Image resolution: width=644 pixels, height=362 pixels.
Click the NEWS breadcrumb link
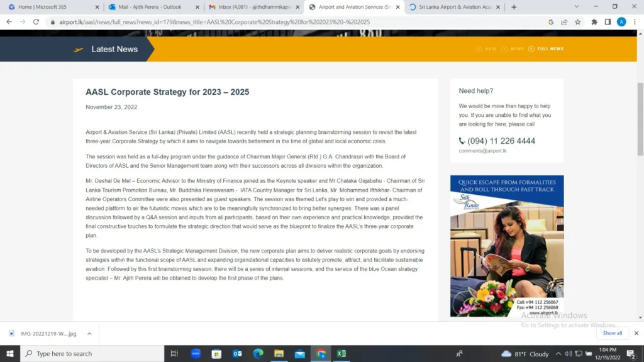click(x=517, y=49)
